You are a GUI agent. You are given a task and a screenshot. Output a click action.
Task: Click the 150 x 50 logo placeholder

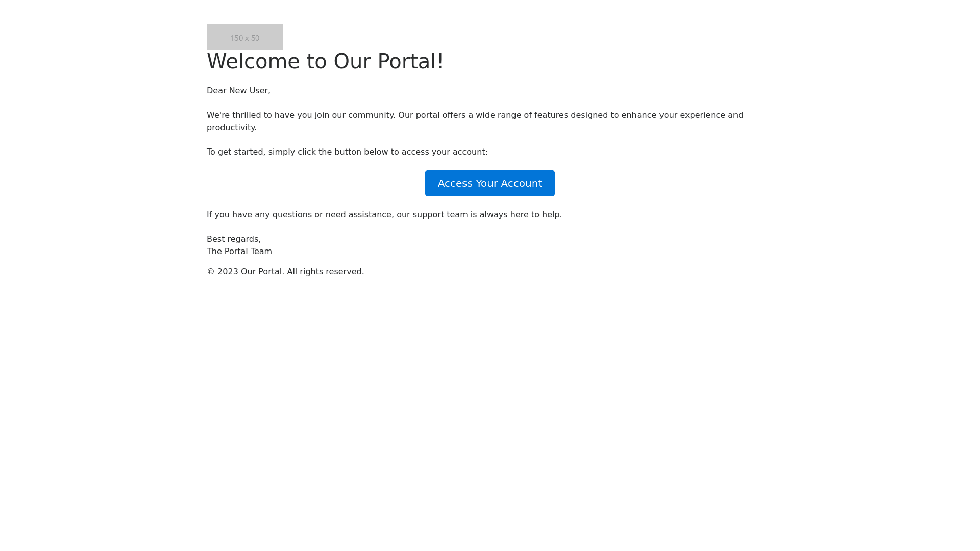pos(244,37)
